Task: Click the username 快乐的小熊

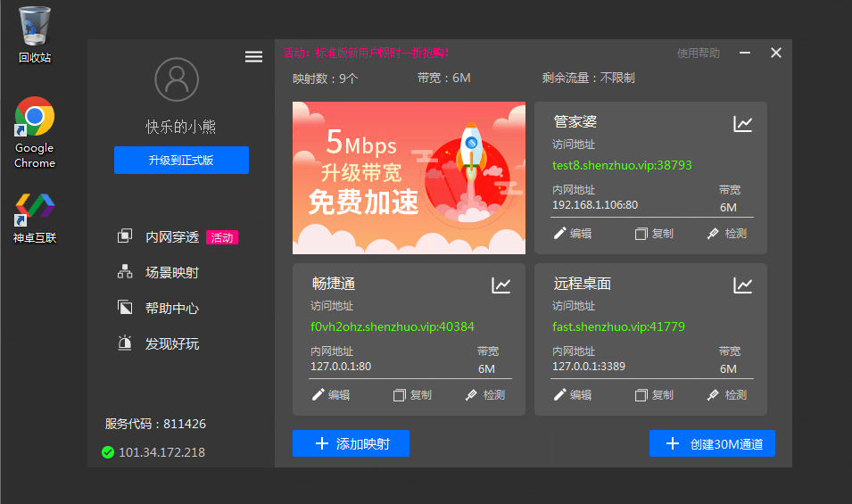Action: [x=181, y=127]
